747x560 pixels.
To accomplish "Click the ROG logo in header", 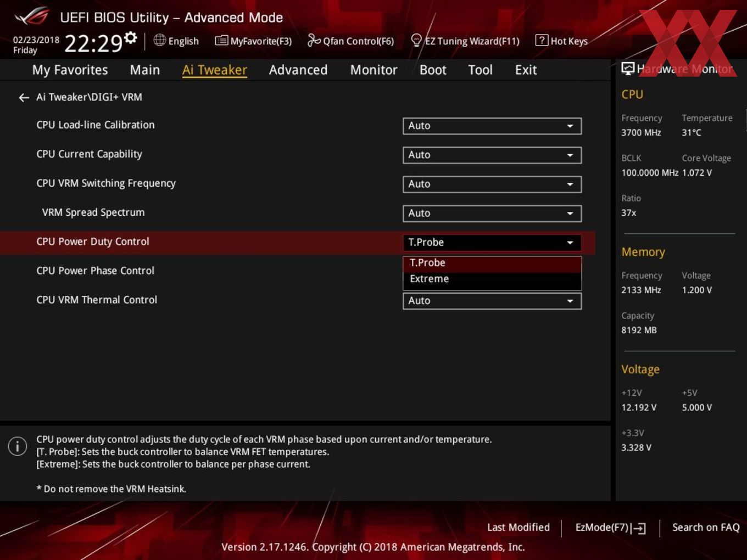I will coord(32,16).
